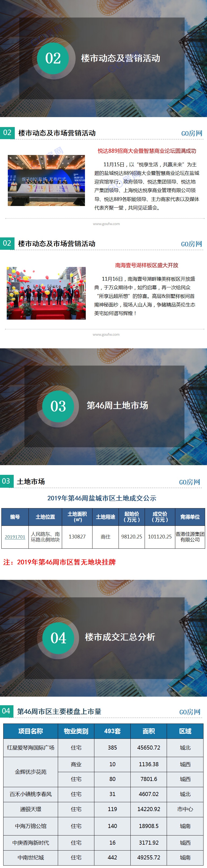Select the 百禾小镇桃李春风 row name
This screenshot has height=868, width=207.
pos(31,794)
